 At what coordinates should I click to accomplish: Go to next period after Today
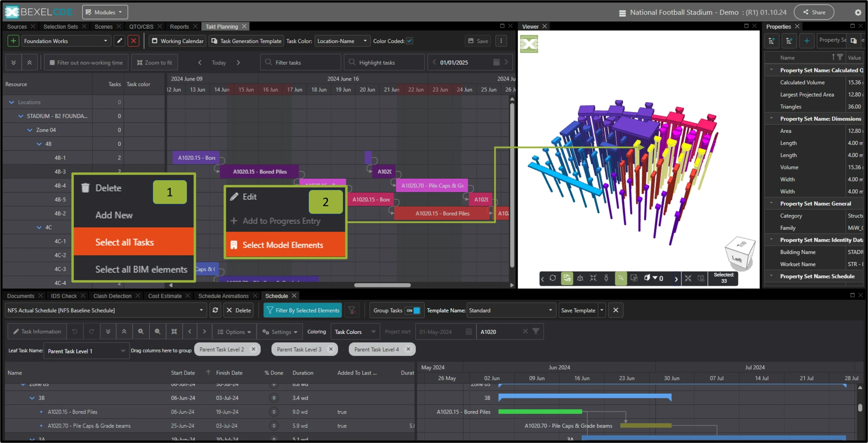click(238, 63)
